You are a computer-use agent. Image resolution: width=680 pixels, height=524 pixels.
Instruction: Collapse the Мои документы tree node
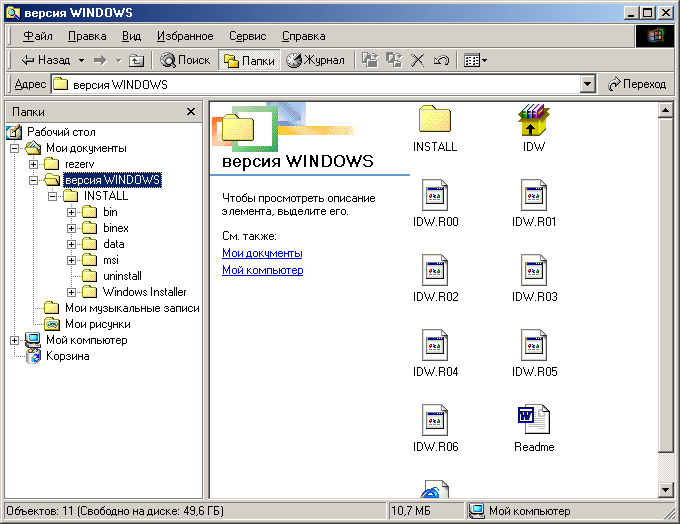coord(14,148)
